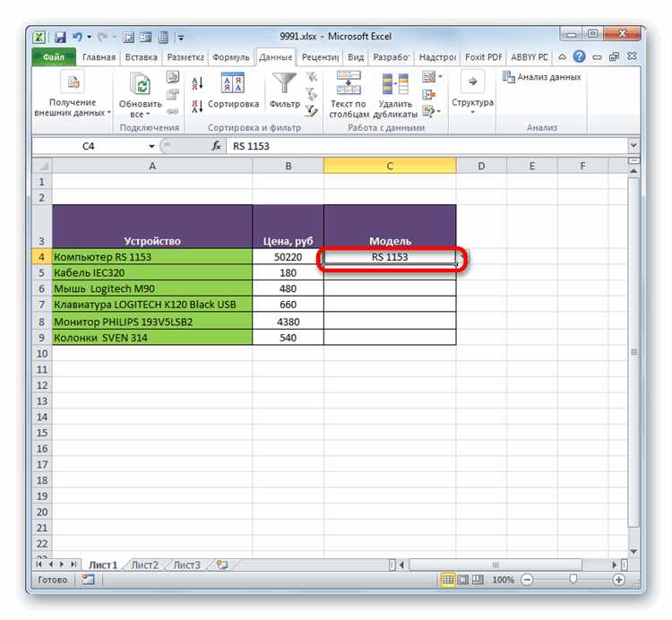Click next sheet navigation arrow
The width and height of the screenshot is (672, 620).
pyautogui.click(x=62, y=564)
